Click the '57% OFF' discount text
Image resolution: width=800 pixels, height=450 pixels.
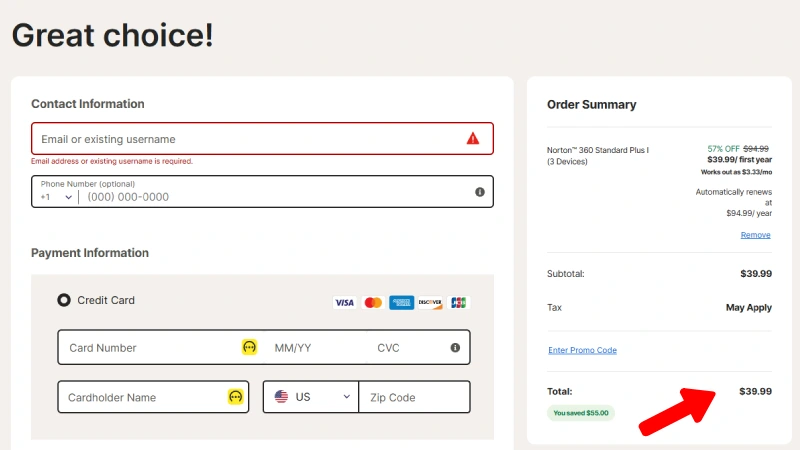point(723,148)
